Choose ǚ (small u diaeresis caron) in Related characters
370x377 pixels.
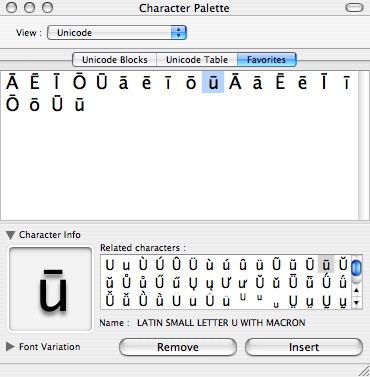[x=126, y=300]
